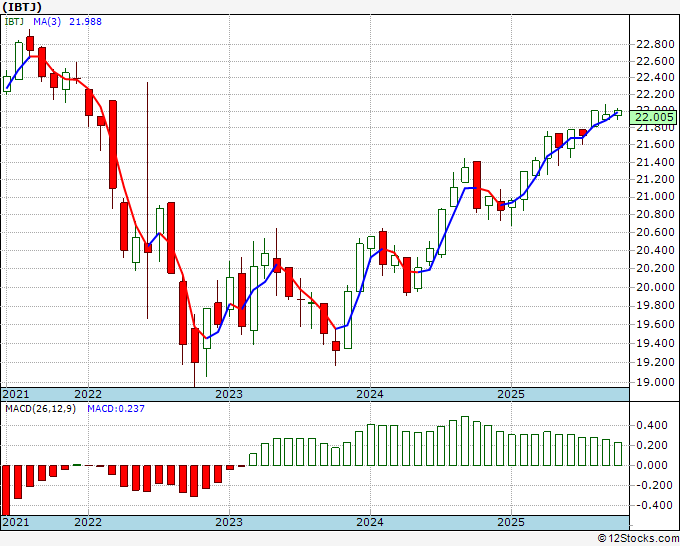Image resolution: width=680 pixels, height=546 pixels.
Task: Click the 0.400 MACD axis label
Action: tap(652, 425)
